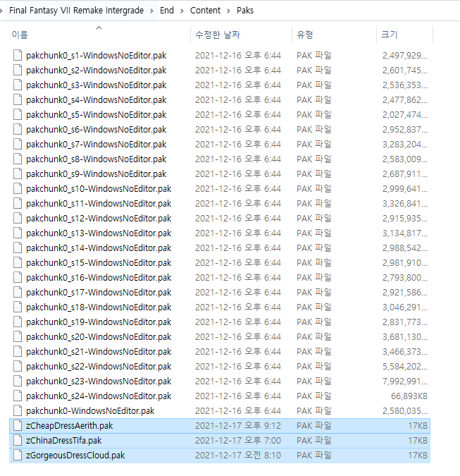Click file icon of pakchunk0_s11-WindowsNoEditor.pak
This screenshot has width=460, height=476.
pos(18,203)
